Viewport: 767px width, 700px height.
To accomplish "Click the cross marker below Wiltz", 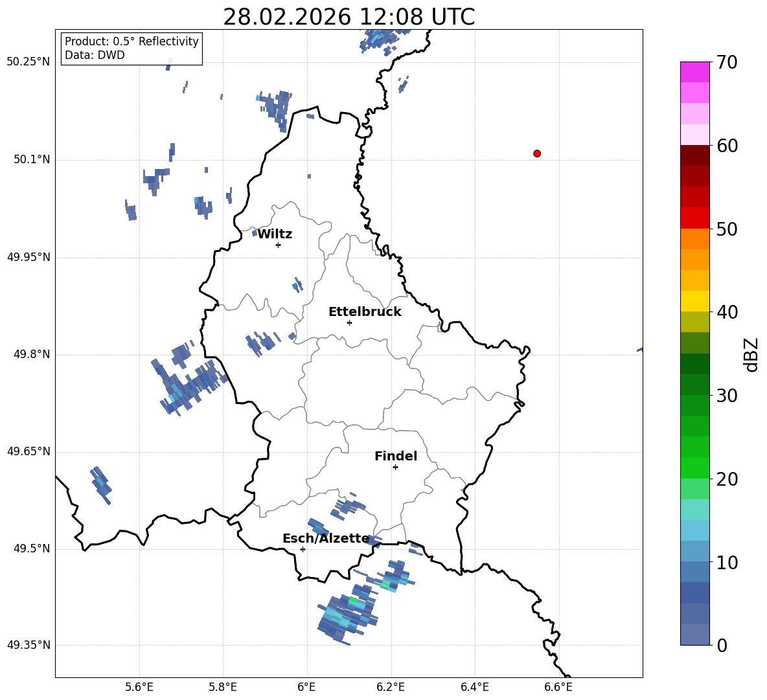I will point(279,245).
